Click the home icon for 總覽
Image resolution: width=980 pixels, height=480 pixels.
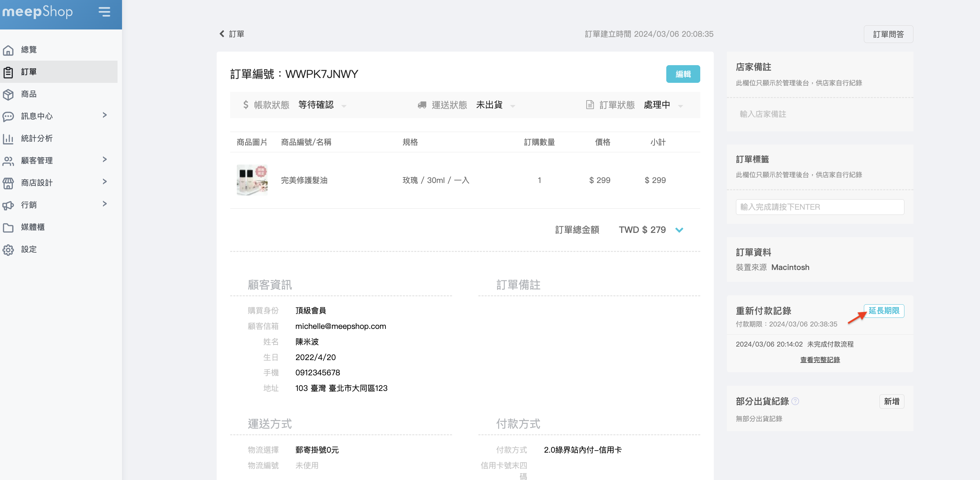click(8, 50)
